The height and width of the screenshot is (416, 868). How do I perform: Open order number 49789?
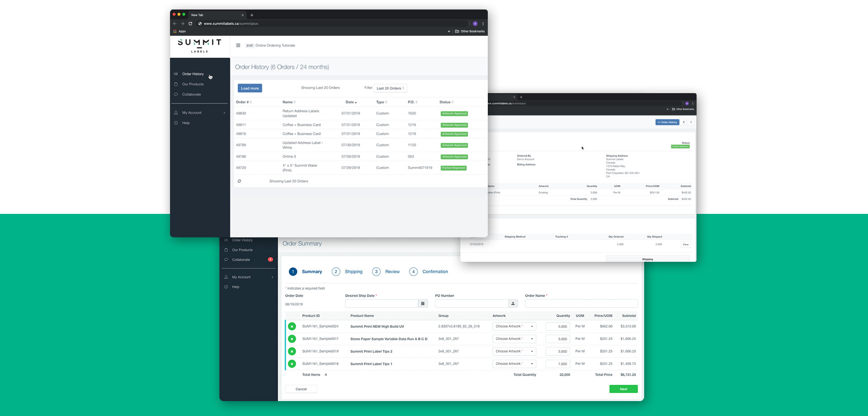click(241, 145)
